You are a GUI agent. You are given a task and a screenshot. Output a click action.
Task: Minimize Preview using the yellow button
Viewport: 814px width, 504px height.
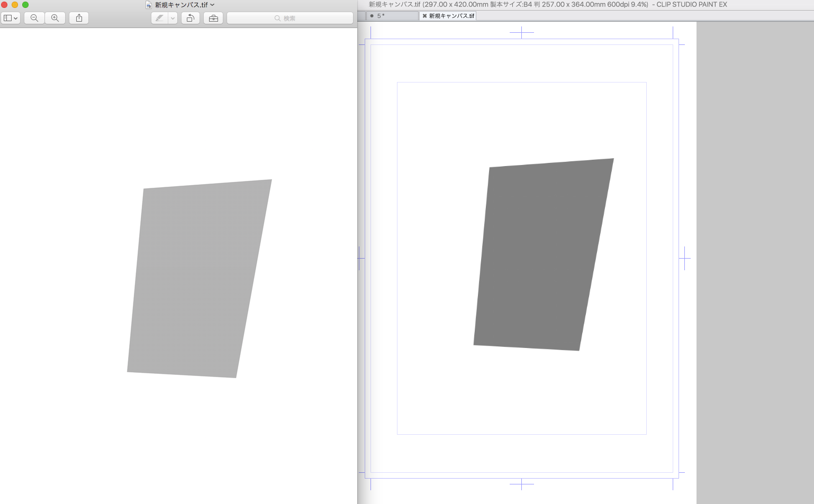(15, 5)
